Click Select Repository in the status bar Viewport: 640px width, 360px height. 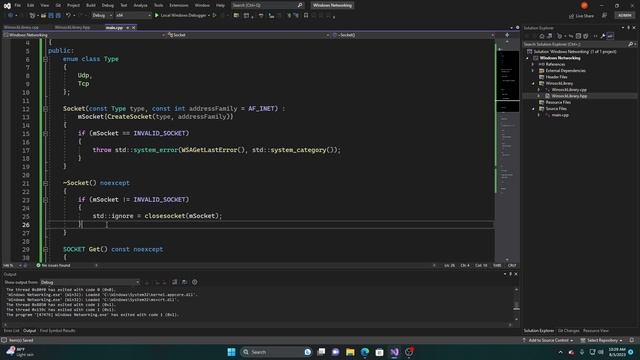coord(602,340)
